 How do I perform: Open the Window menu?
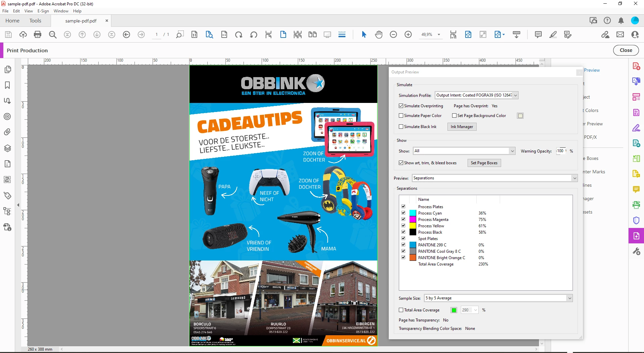pos(61,11)
